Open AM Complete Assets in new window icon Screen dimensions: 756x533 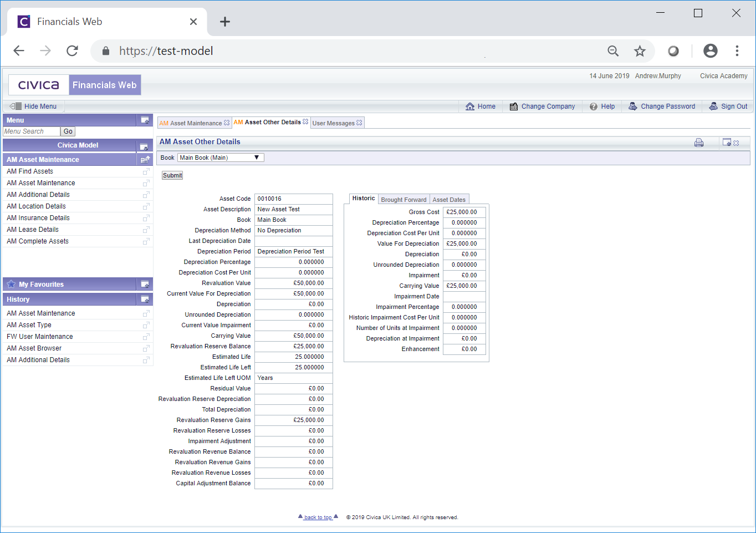tap(146, 241)
